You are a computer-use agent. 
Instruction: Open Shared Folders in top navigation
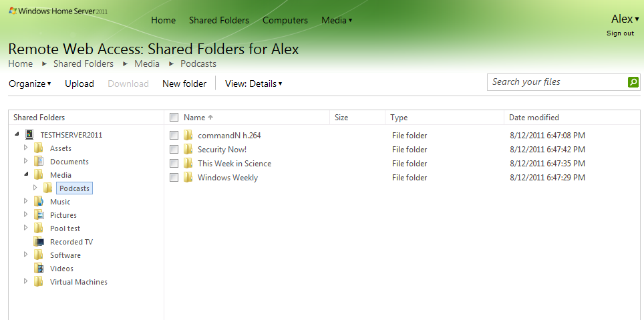click(219, 20)
